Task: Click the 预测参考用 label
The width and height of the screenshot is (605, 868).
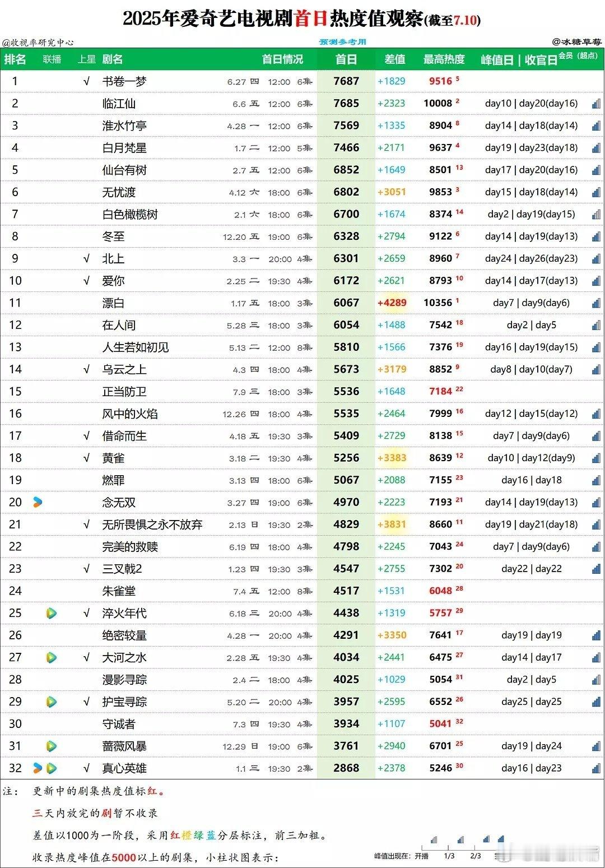Action: pos(343,42)
